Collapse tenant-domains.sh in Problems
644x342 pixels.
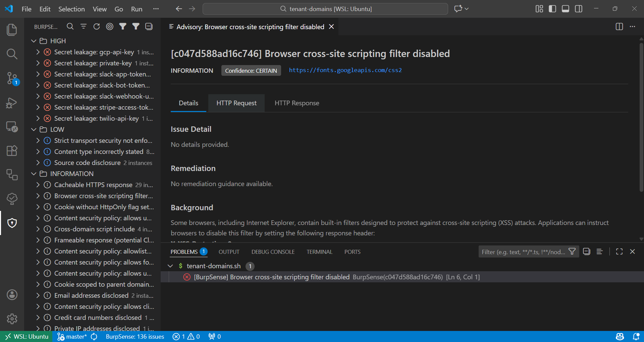tap(170, 266)
